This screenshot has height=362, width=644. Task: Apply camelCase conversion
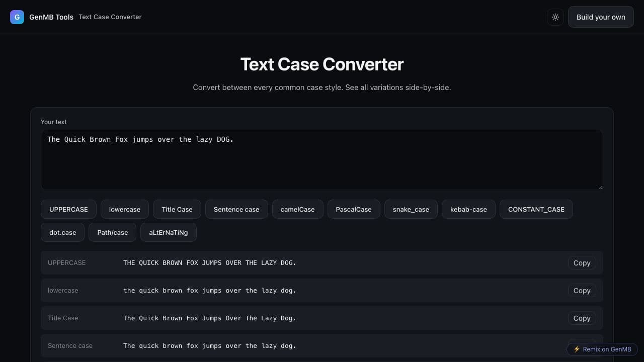297,209
